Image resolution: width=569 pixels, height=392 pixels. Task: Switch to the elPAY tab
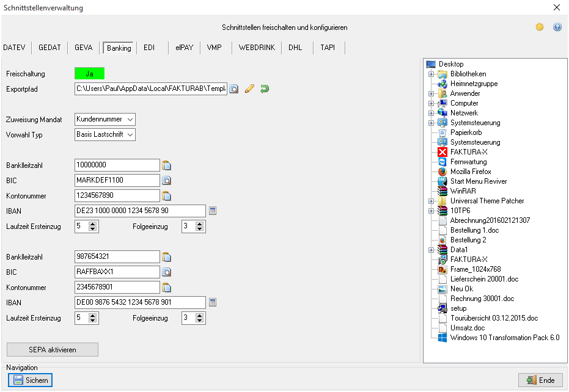(185, 48)
